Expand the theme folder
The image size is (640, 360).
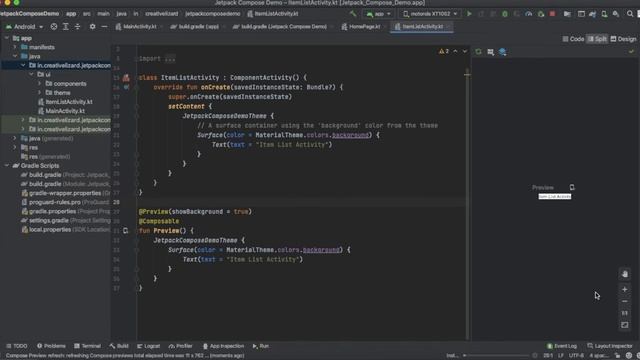click(40, 93)
